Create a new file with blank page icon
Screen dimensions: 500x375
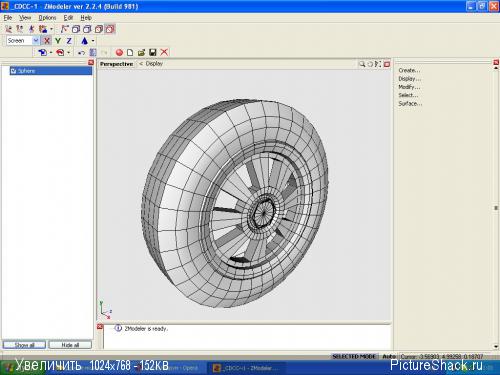pos(130,52)
